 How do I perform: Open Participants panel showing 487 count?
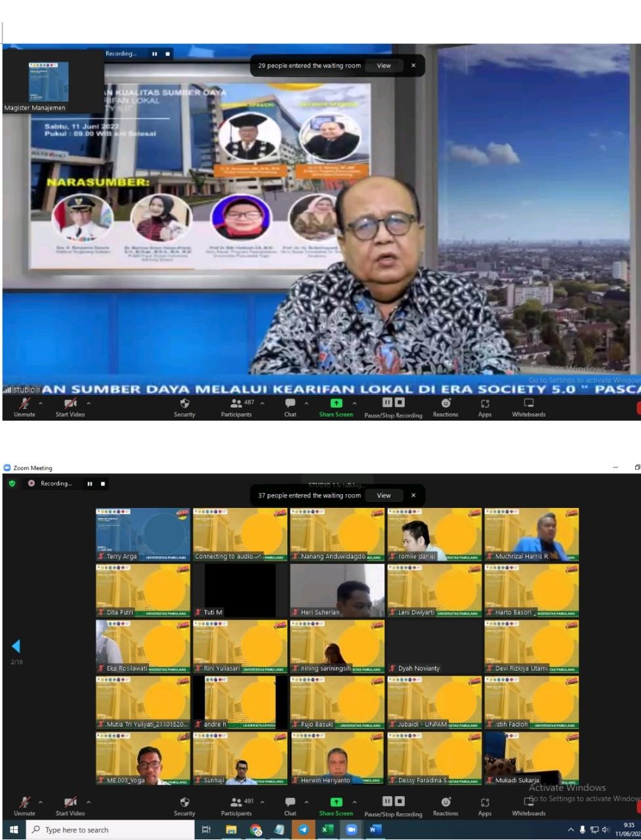click(236, 407)
